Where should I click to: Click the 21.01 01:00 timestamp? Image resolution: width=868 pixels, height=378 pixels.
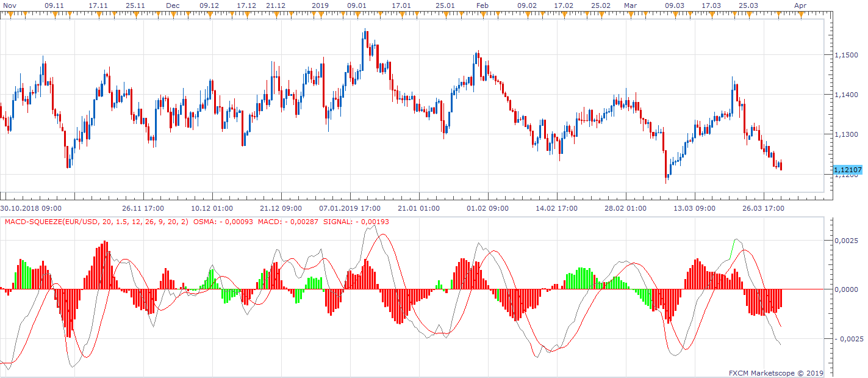point(418,208)
